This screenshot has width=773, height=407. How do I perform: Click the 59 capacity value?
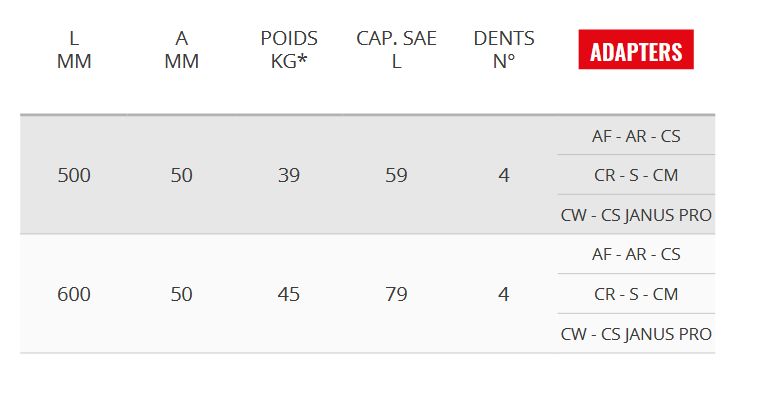point(396,175)
